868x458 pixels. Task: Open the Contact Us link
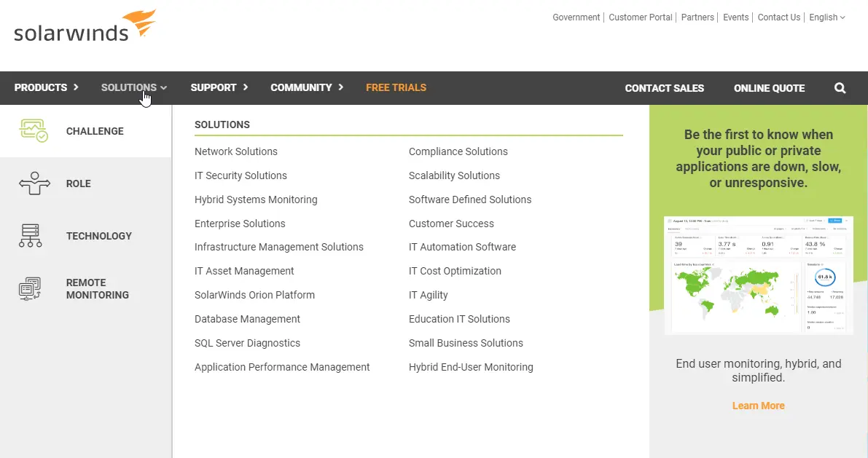tap(779, 17)
